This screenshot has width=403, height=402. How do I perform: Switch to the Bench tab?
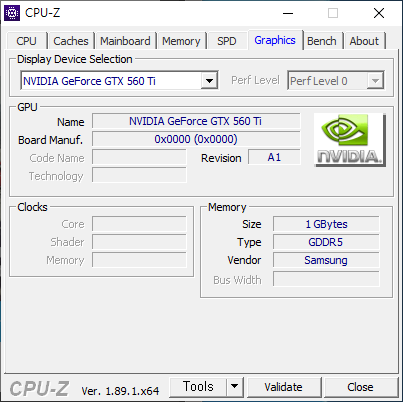point(322,41)
